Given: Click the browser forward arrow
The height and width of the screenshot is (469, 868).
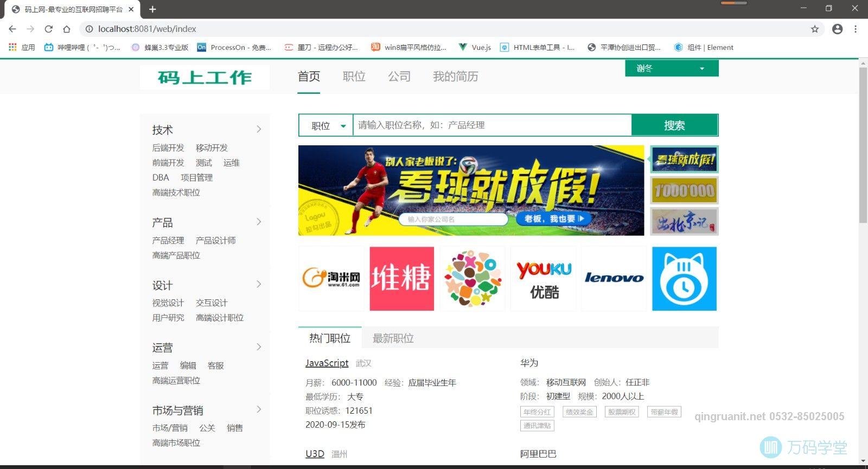Looking at the screenshot, I should pos(30,29).
